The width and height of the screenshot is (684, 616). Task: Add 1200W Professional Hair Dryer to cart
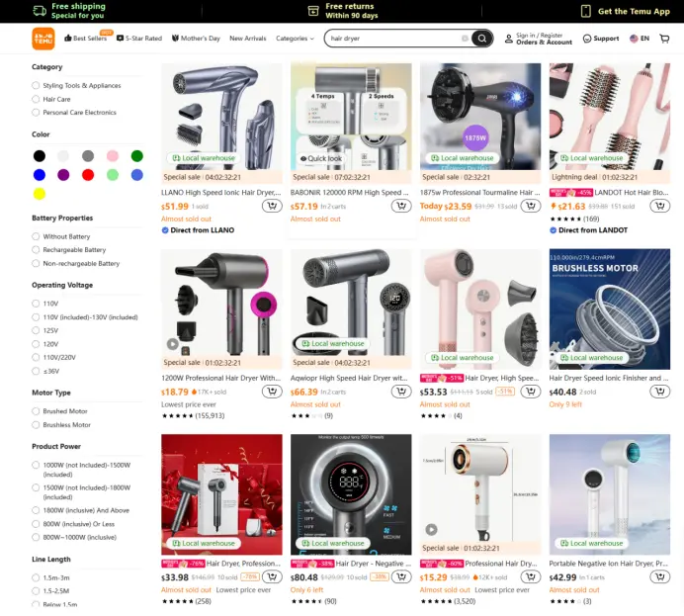[272, 392]
